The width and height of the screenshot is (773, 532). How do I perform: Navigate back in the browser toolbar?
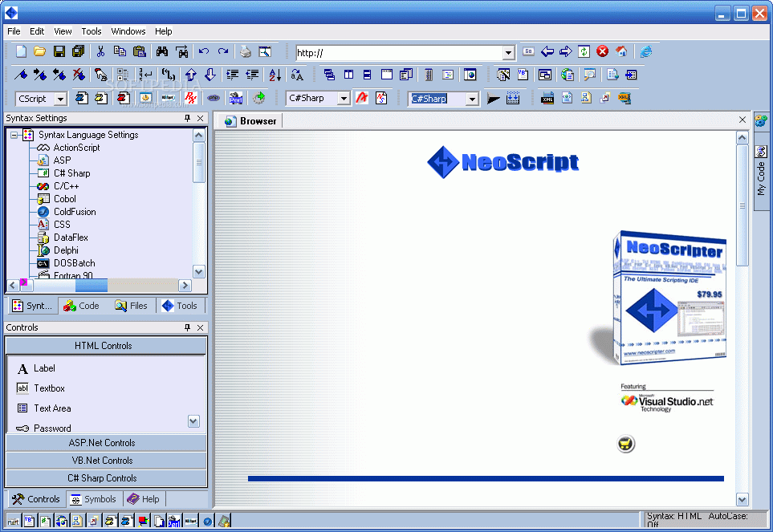[x=547, y=51]
